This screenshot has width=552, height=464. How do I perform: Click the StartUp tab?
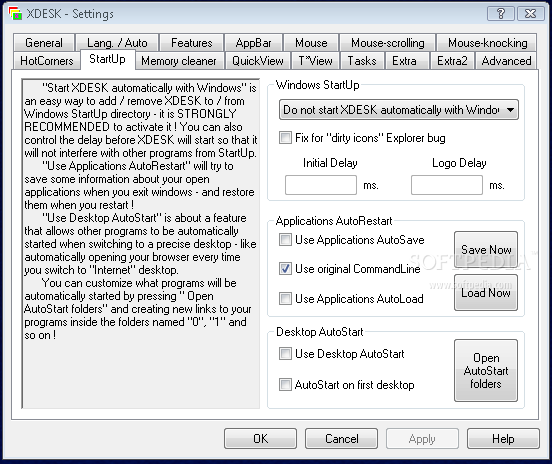click(107, 59)
